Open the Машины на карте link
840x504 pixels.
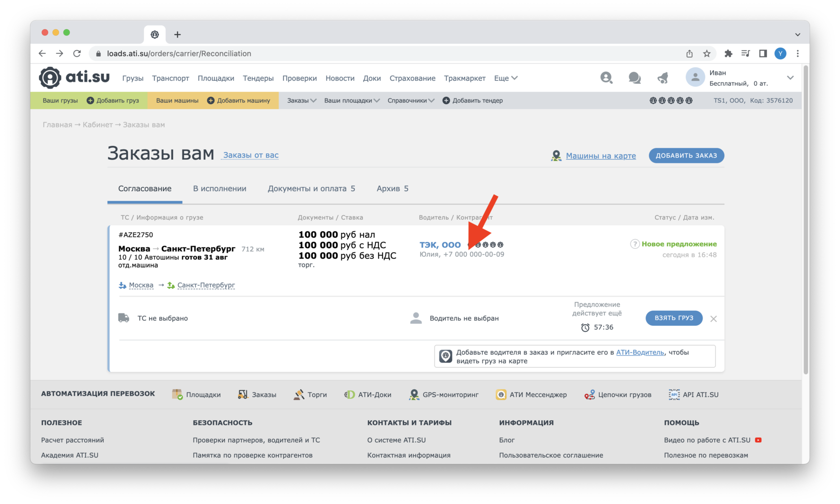click(x=600, y=156)
